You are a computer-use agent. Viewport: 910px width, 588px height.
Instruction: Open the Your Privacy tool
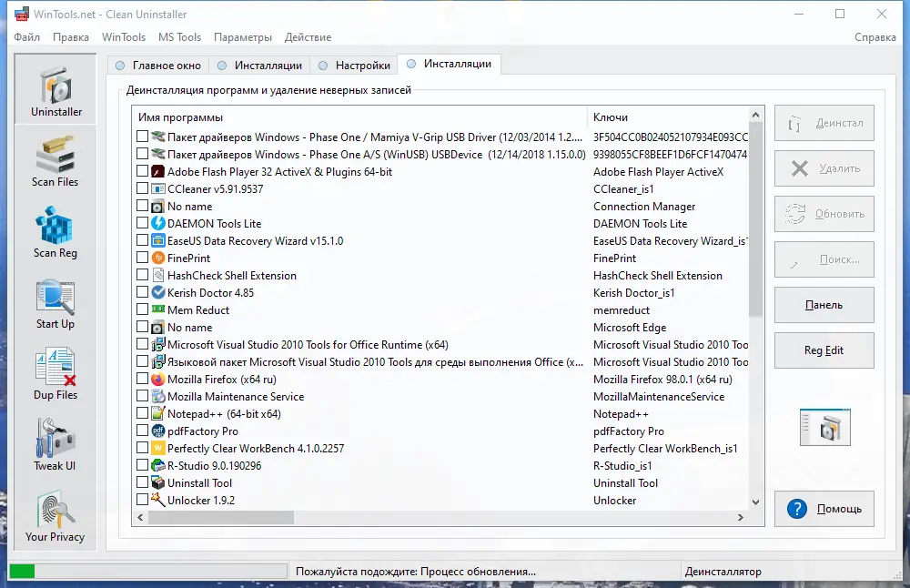pos(56,517)
